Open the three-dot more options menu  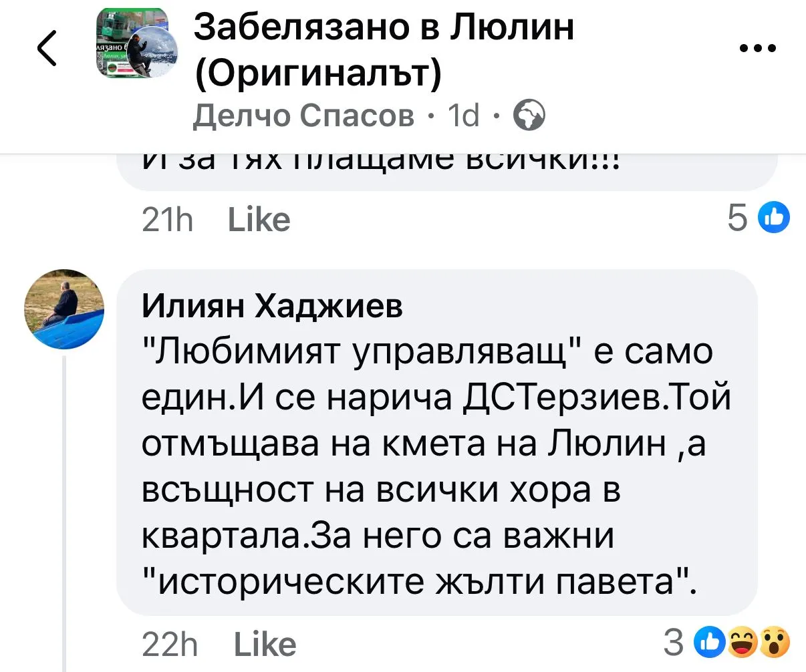759,49
